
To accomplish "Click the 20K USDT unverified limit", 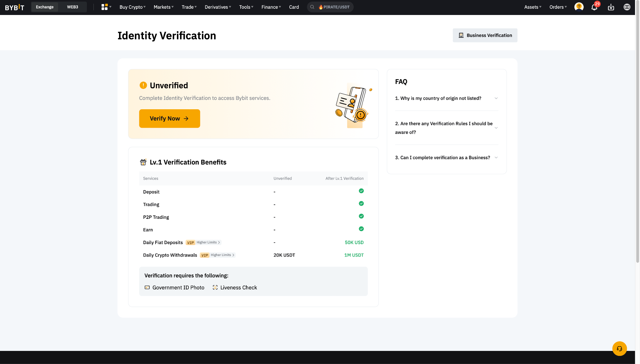I will tap(284, 255).
